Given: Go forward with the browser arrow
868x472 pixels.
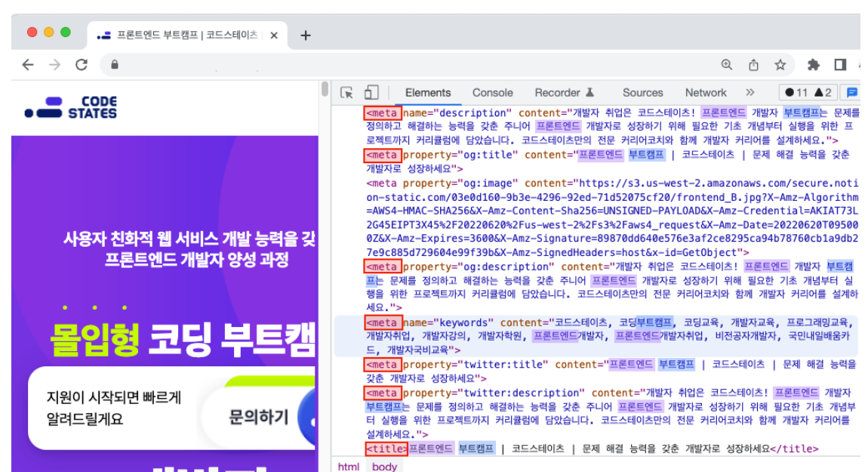Looking at the screenshot, I should (54, 65).
